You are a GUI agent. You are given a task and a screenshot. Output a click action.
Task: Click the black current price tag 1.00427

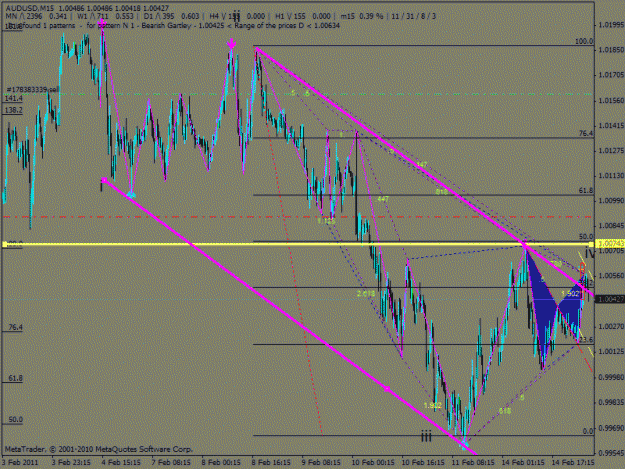609,299
